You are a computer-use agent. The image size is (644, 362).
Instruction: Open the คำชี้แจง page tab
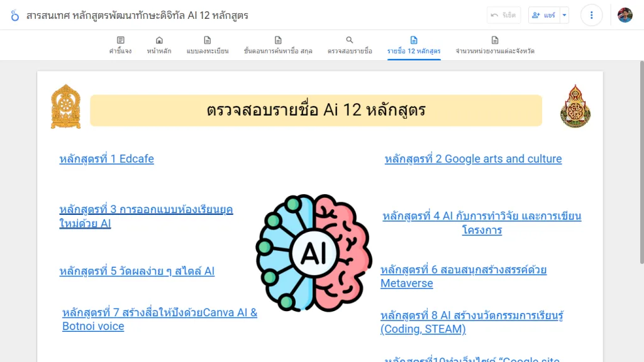tap(120, 45)
